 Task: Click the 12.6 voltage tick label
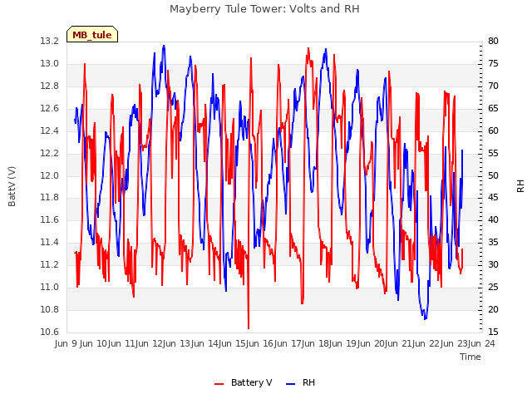50,109
